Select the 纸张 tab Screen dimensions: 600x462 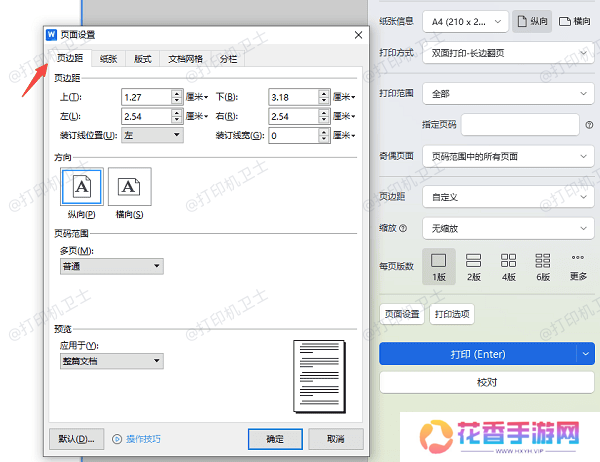tap(108, 59)
